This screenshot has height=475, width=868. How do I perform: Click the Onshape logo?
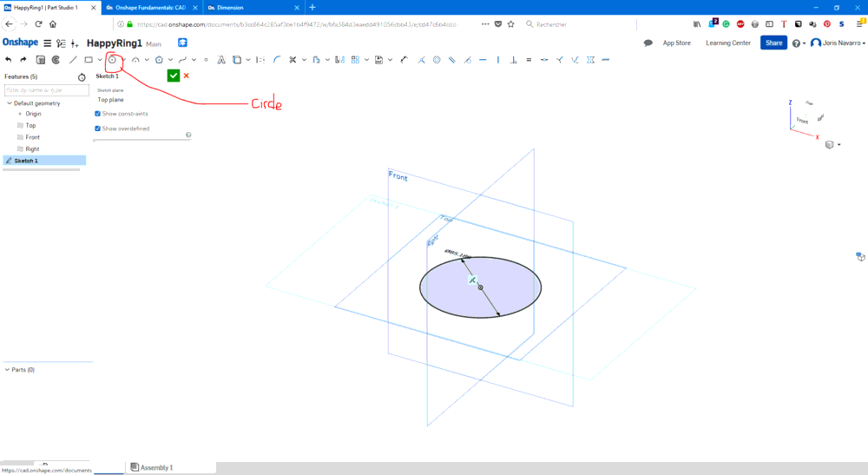point(21,43)
